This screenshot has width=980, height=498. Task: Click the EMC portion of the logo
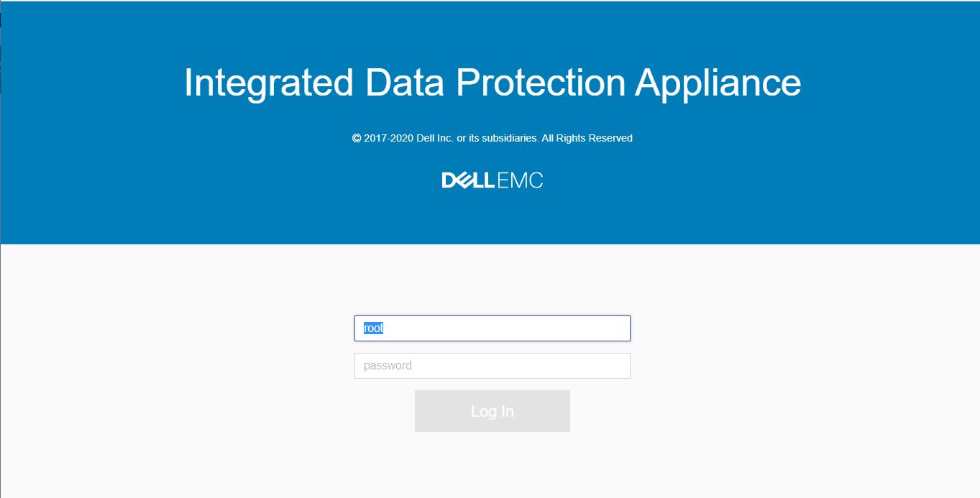point(519,180)
